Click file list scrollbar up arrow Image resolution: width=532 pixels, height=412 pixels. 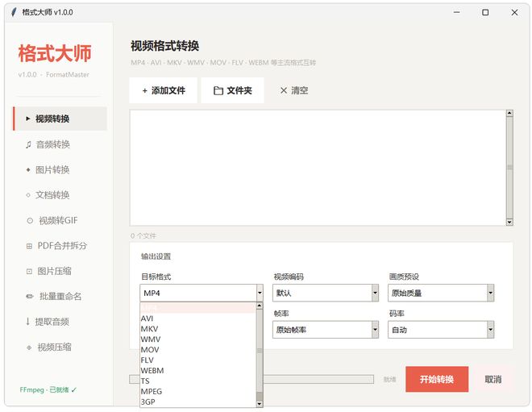tap(509, 113)
